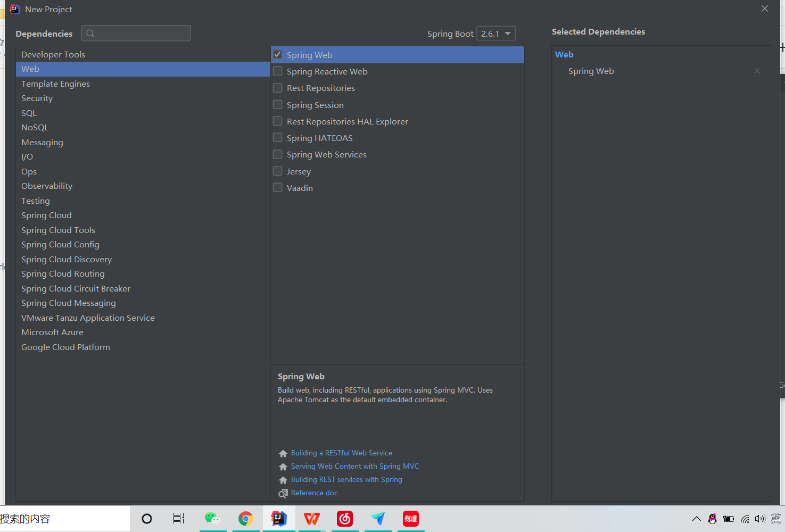Click home icon beside Building REST services

[x=283, y=480]
